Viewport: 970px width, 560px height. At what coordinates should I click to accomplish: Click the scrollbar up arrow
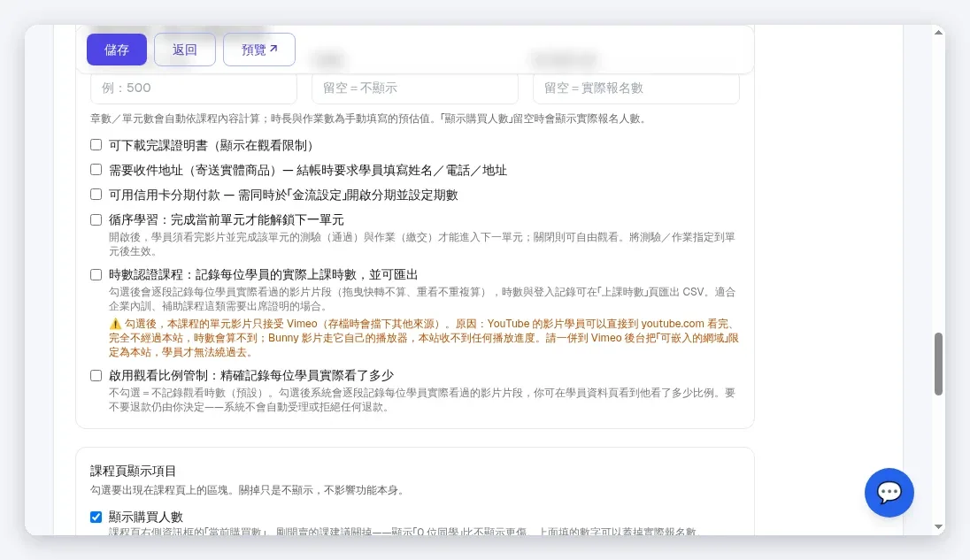938,32
